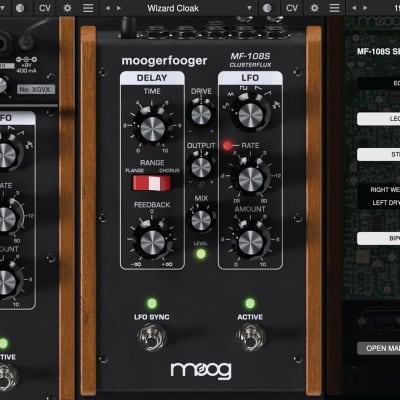Toggle the LEG button in the settings panel
400x400 pixels.
click(378, 119)
